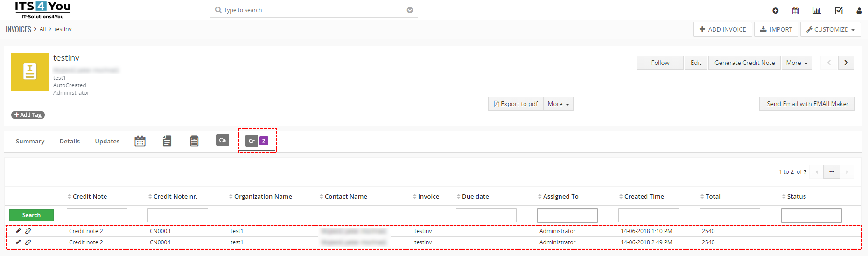Open the reports chart icon
This screenshot has height=256, width=868.
point(817,10)
